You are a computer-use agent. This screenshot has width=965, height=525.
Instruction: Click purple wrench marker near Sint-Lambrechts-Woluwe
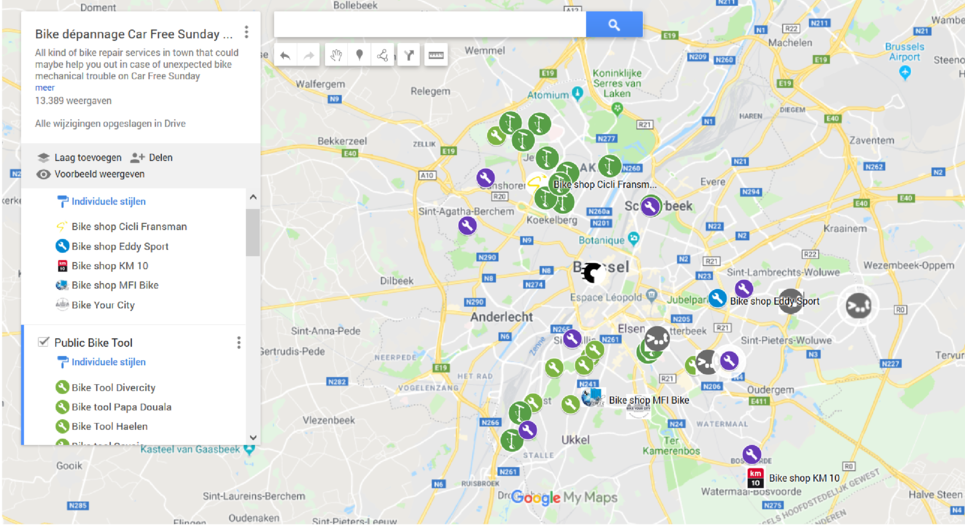pos(743,288)
